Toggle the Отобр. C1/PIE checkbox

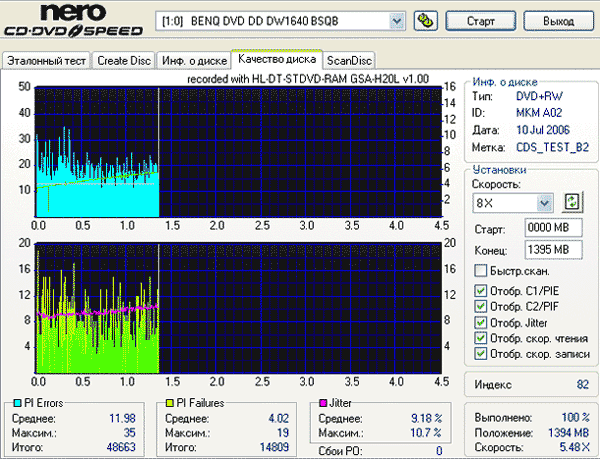click(x=481, y=291)
